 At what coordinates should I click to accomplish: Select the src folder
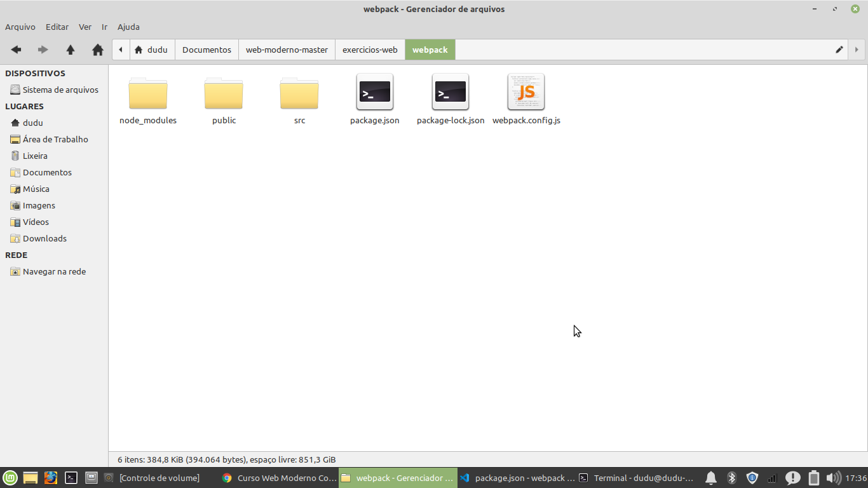(299, 93)
